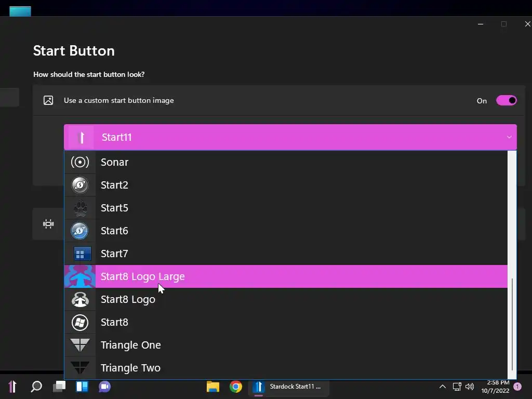
Task: Launch Google Chrome from taskbar
Action: coord(236,387)
